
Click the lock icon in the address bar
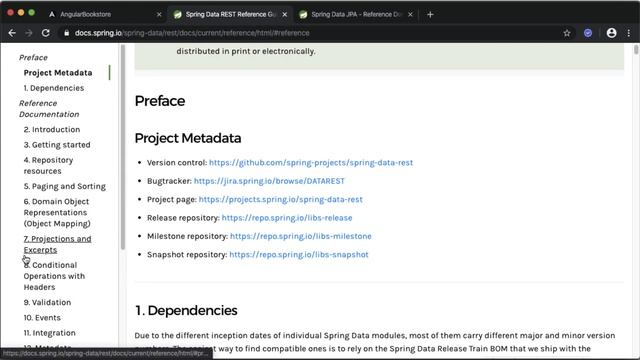67,33
